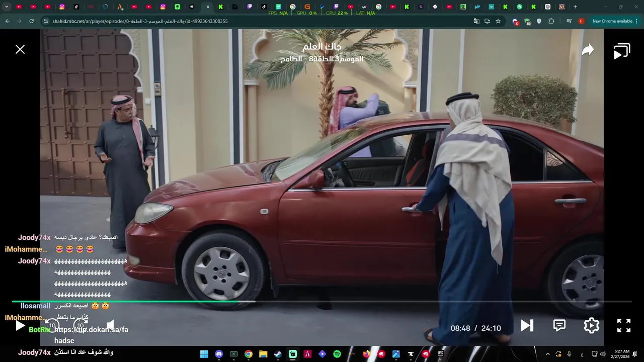
Task: Play the paused video
Action: (x=20, y=326)
